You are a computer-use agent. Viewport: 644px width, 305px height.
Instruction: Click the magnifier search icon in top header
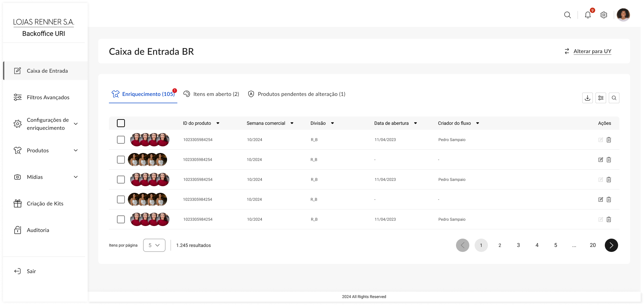(x=567, y=15)
